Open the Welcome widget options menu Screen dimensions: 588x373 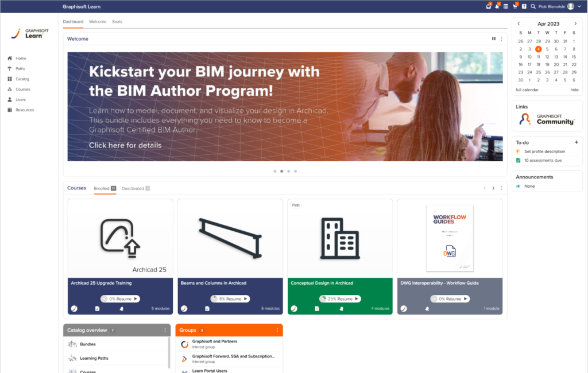click(502, 38)
